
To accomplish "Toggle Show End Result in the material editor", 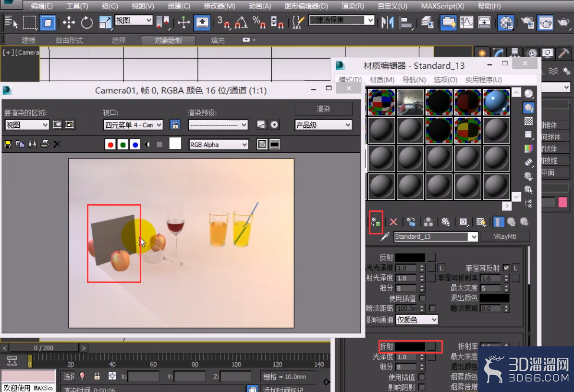I will 498,222.
